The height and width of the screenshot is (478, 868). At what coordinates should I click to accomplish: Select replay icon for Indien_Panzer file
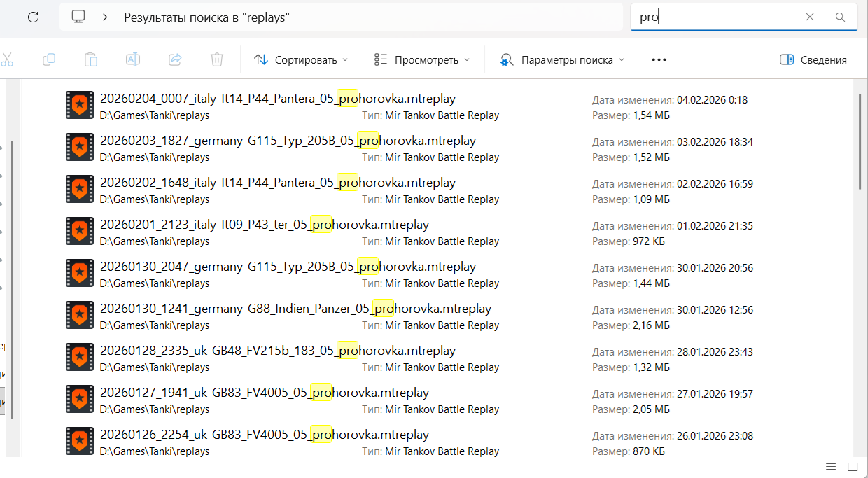[80, 315]
